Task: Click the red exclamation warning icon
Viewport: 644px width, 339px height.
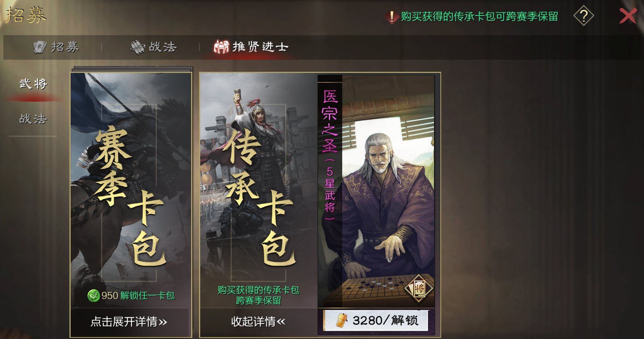Action: tap(392, 17)
